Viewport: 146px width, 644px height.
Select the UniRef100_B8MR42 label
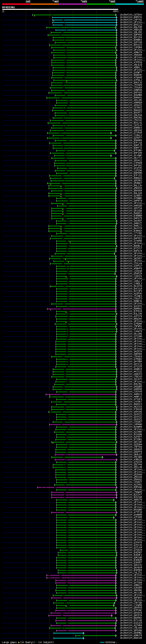point(131,309)
